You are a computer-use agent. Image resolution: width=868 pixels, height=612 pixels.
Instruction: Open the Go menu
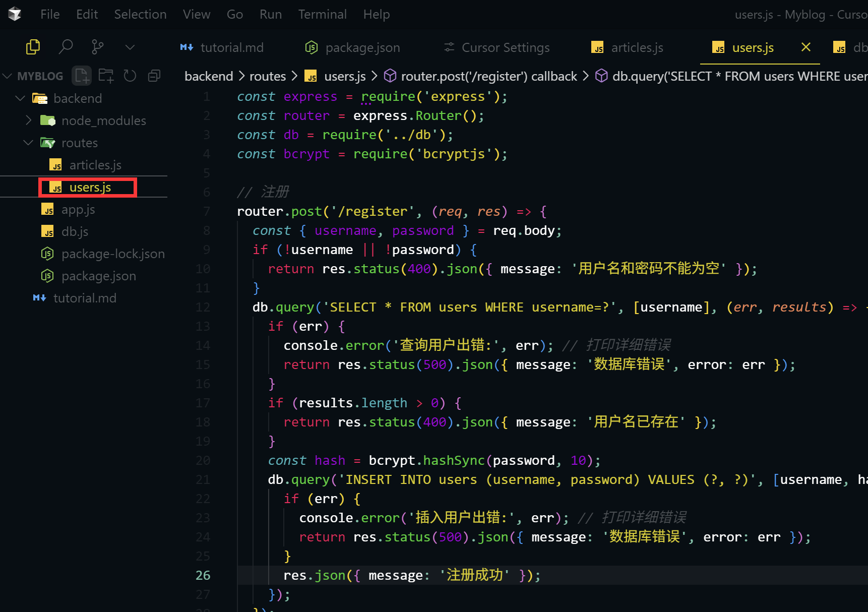point(235,14)
